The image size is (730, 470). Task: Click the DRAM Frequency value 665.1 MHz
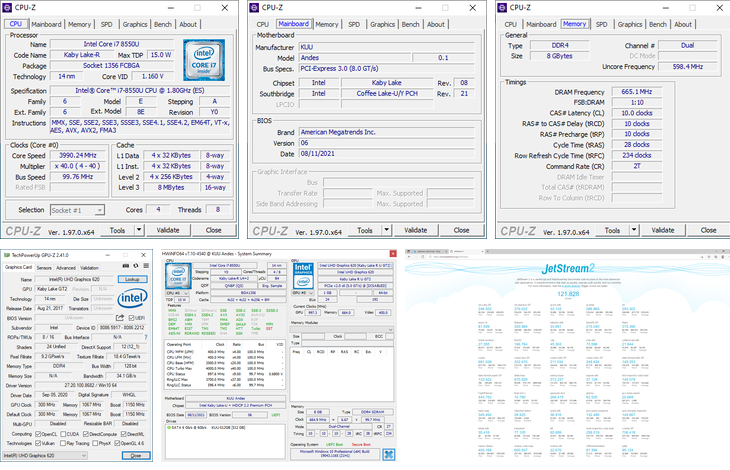(x=636, y=92)
